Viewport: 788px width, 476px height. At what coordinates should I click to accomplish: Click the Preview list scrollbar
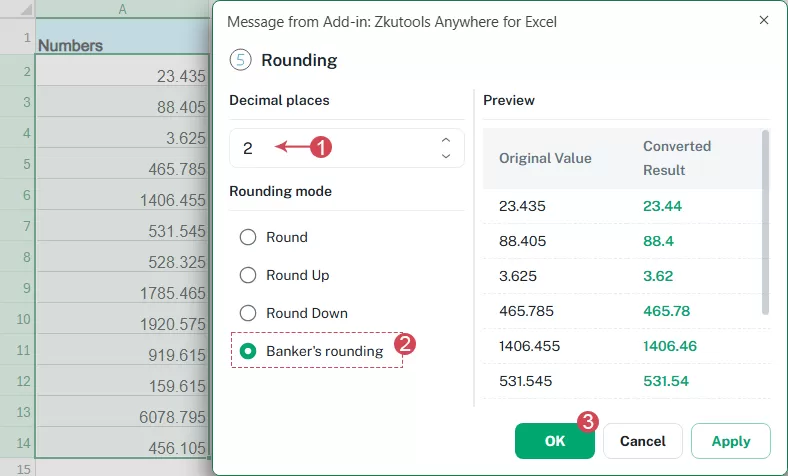pyautogui.click(x=765, y=222)
